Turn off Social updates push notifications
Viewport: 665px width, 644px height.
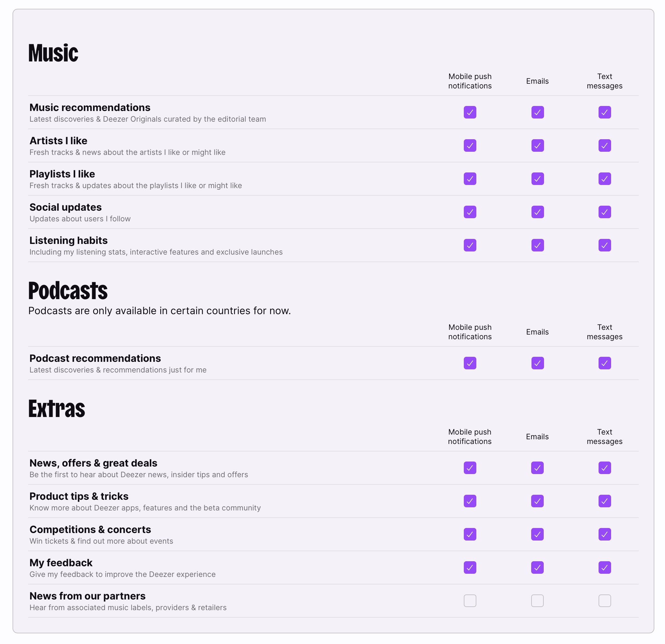pos(470,212)
